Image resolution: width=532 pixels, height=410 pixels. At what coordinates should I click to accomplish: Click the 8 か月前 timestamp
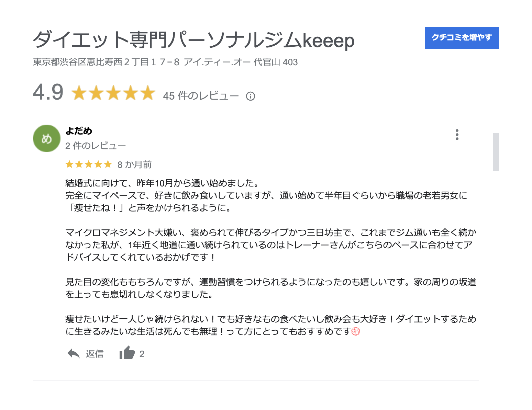tap(134, 164)
